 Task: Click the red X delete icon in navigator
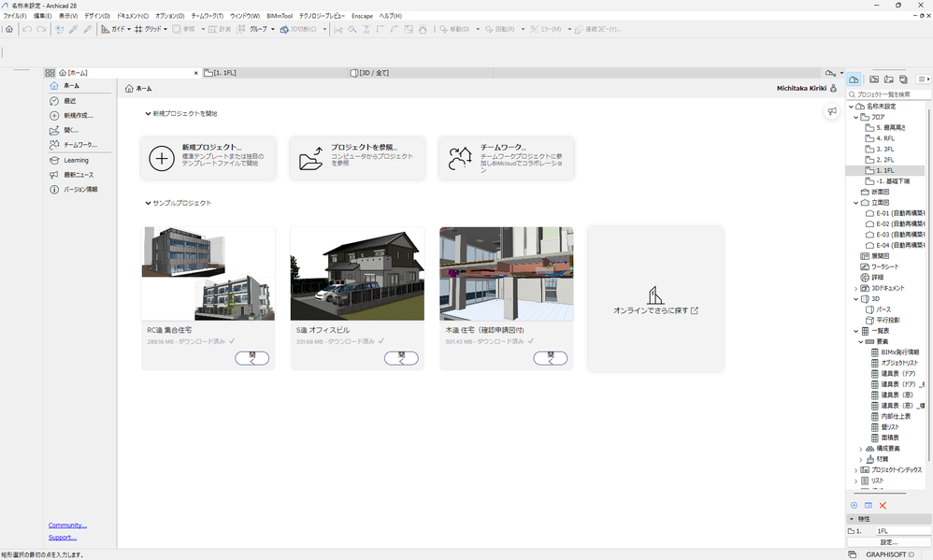click(883, 505)
